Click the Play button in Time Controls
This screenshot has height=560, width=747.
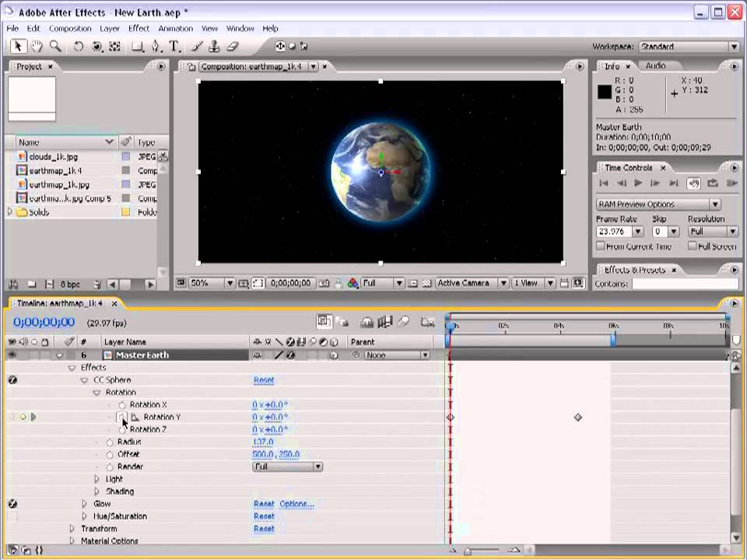[x=638, y=184]
